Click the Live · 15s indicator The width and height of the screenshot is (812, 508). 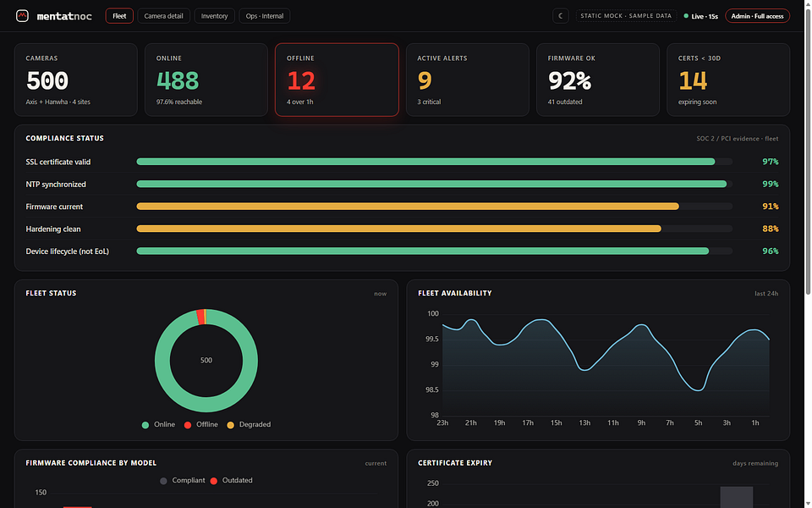click(700, 16)
